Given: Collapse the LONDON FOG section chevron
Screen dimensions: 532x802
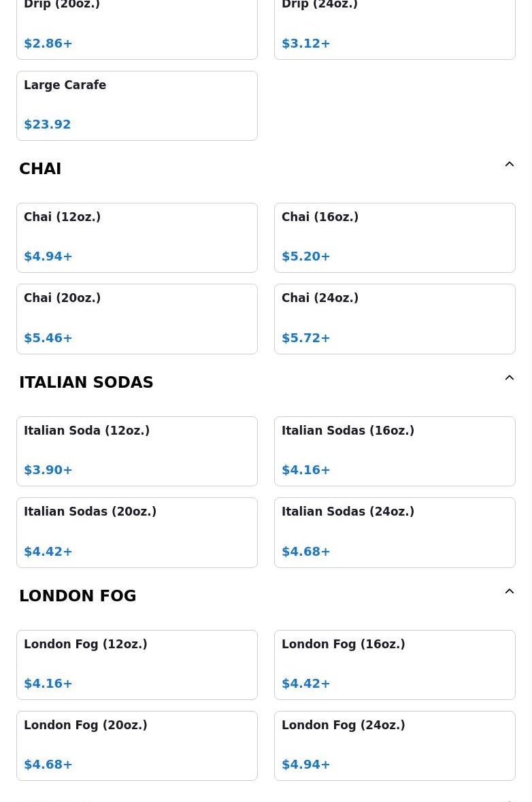Looking at the screenshot, I should pos(509,592).
